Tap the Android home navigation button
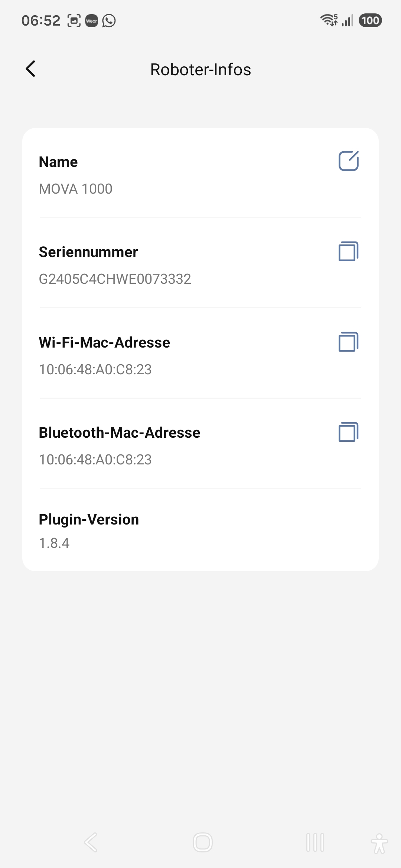Image resolution: width=401 pixels, height=868 pixels. coord(203,842)
